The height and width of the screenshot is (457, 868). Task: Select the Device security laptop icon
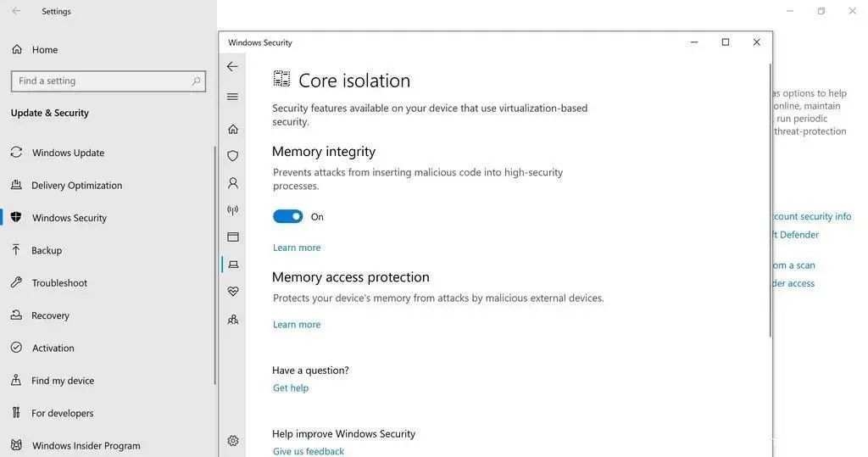click(233, 265)
